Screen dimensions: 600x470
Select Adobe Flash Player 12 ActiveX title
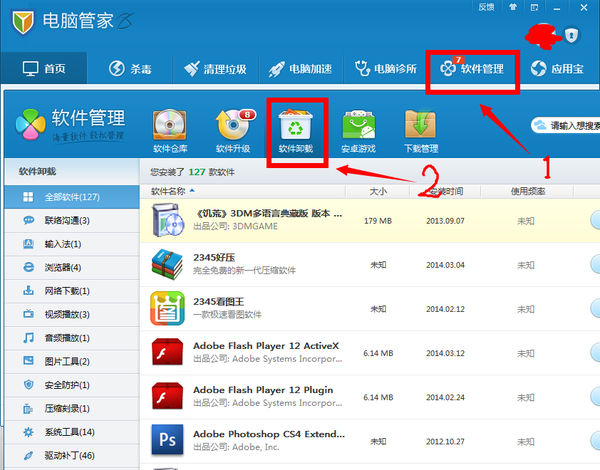(266, 346)
